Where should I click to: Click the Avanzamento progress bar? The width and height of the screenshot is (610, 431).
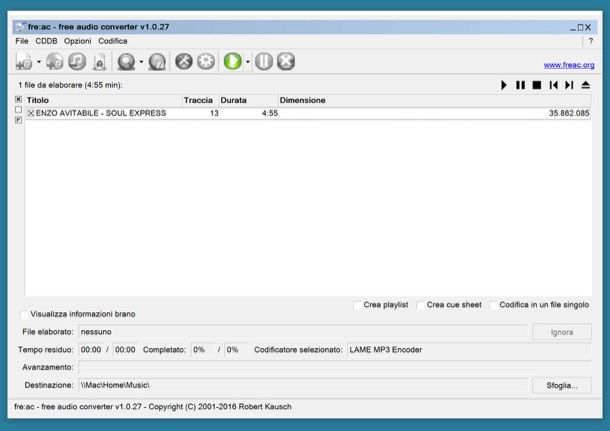point(335,367)
